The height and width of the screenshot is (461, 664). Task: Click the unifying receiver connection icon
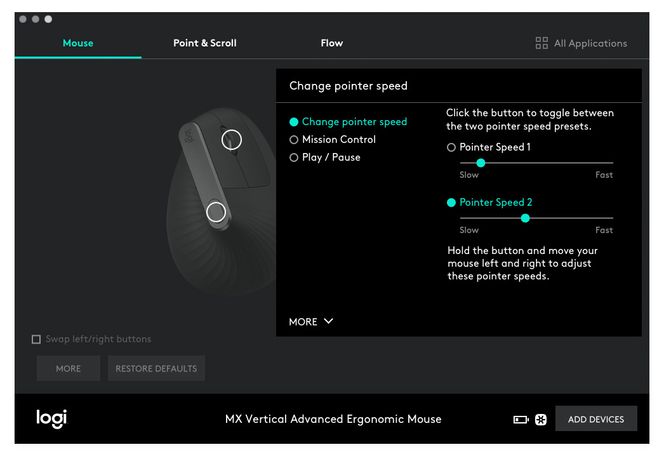pos(541,420)
